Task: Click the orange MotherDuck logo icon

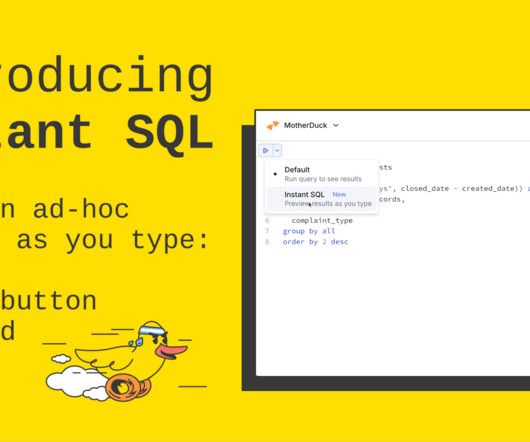Action: coord(273,125)
